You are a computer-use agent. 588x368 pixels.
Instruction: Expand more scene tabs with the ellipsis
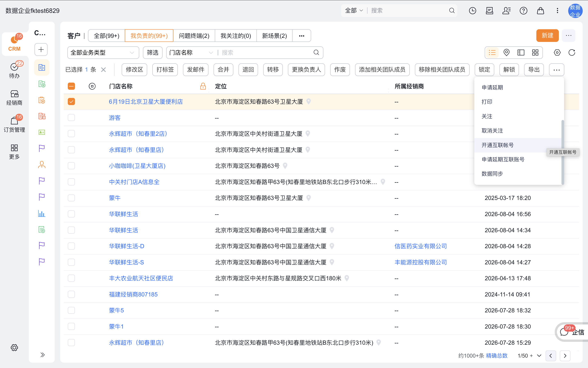302,36
